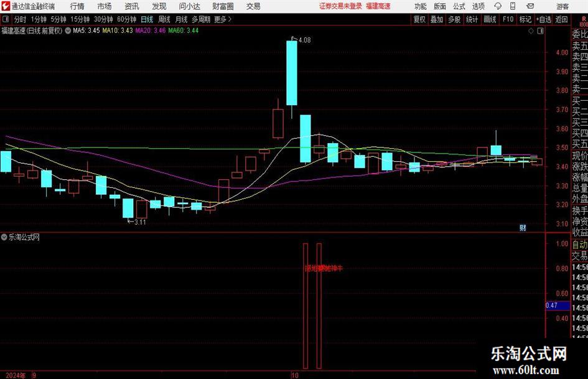This screenshot has height=379, width=588.
Task: Click the R 1000 badge icon
Action: pyautogui.click(x=584, y=21)
